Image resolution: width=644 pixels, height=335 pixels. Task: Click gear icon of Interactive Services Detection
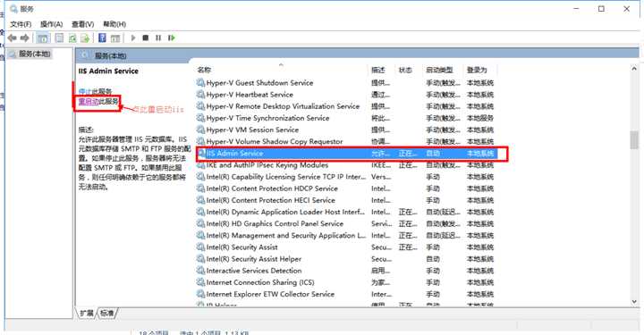click(200, 271)
